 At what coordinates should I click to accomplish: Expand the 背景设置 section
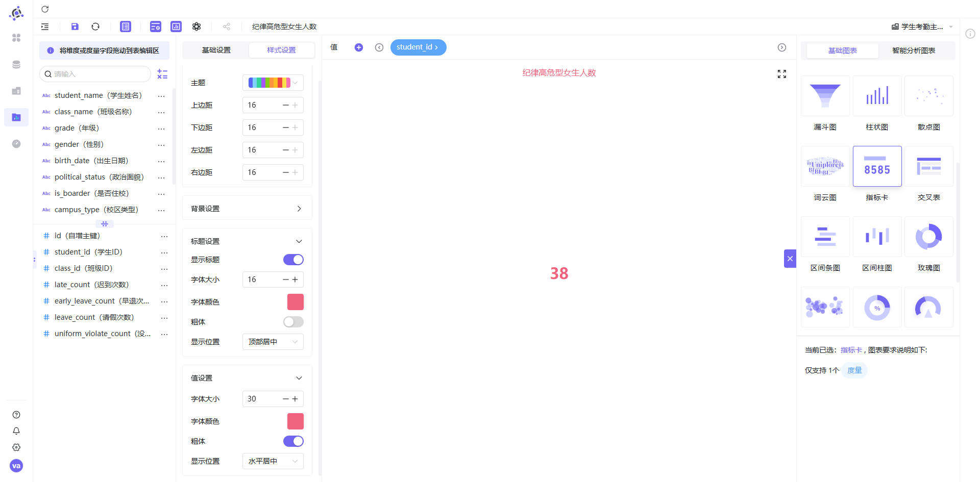pyautogui.click(x=247, y=209)
